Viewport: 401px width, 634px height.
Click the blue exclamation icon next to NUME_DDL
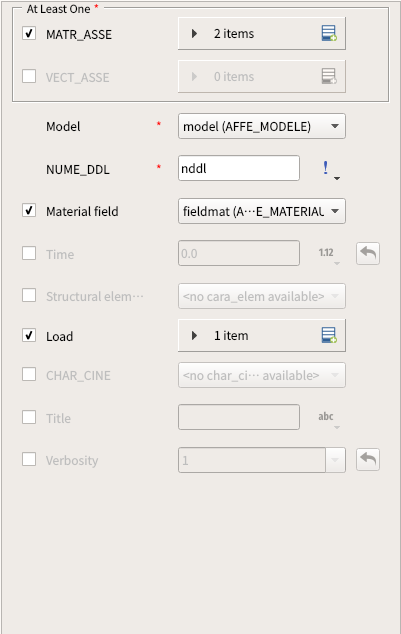coord(326,168)
